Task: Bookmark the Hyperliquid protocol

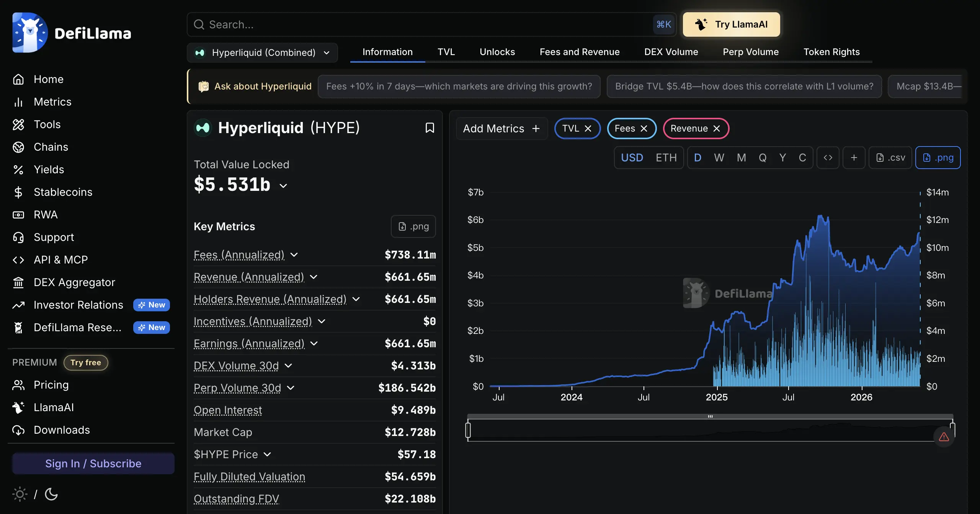Action: tap(430, 128)
